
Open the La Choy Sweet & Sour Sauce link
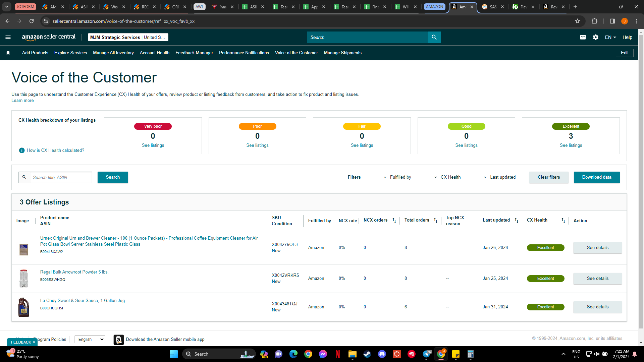[x=83, y=301]
